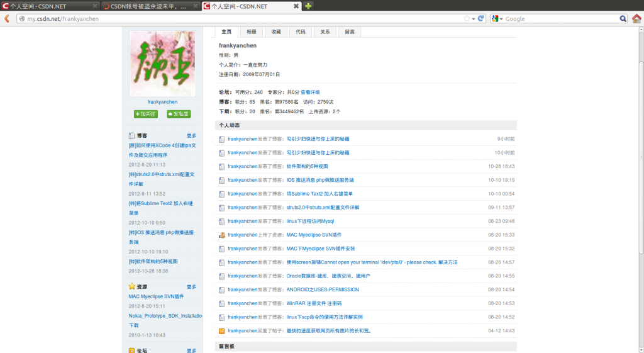The image size is (644, 353).
Task: Open sidebar post [转]将Sublime Text2 加入右键菜单
Action: pyautogui.click(x=160, y=208)
